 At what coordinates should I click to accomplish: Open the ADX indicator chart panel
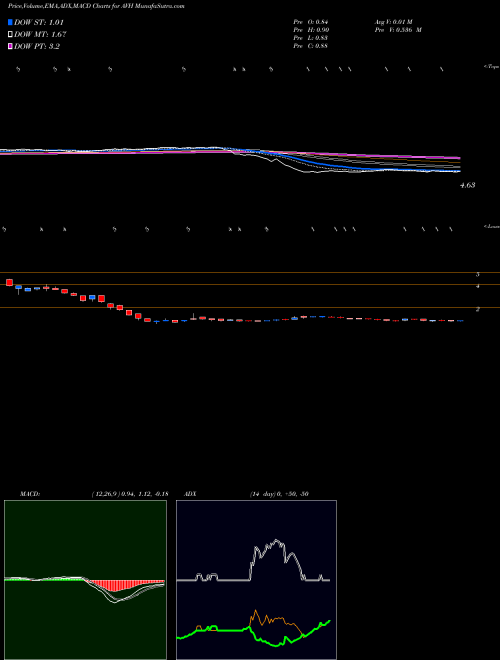[256, 580]
